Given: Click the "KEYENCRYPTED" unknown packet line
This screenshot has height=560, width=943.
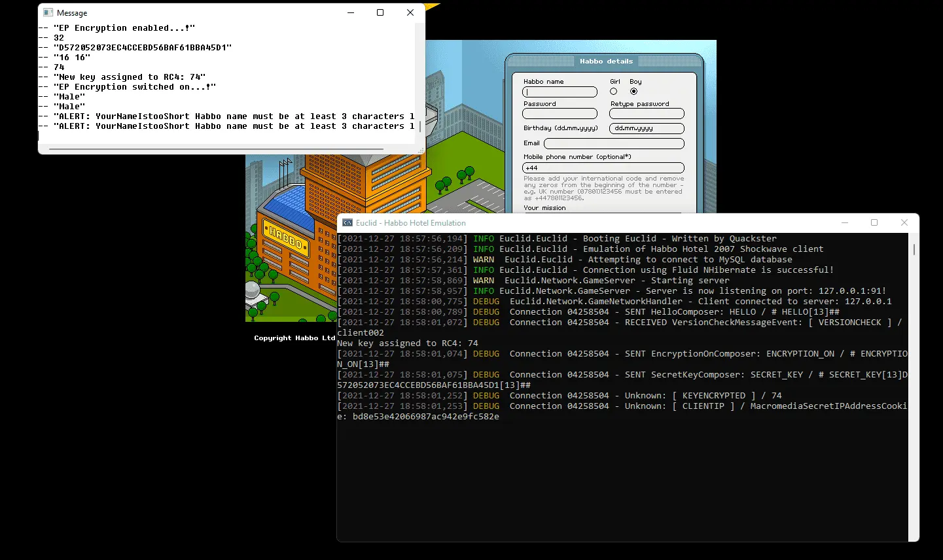Looking at the screenshot, I should [x=560, y=396].
